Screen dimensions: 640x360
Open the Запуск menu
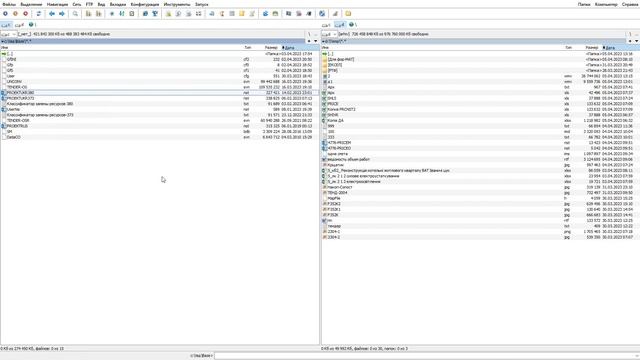coord(202,4)
